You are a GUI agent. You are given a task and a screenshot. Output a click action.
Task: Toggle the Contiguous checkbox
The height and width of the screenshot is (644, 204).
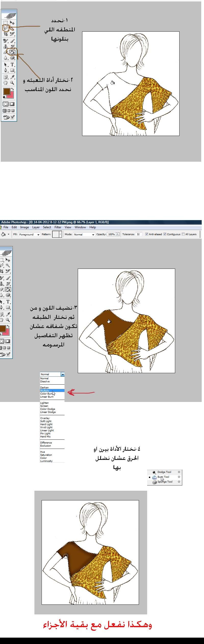(x=165, y=234)
